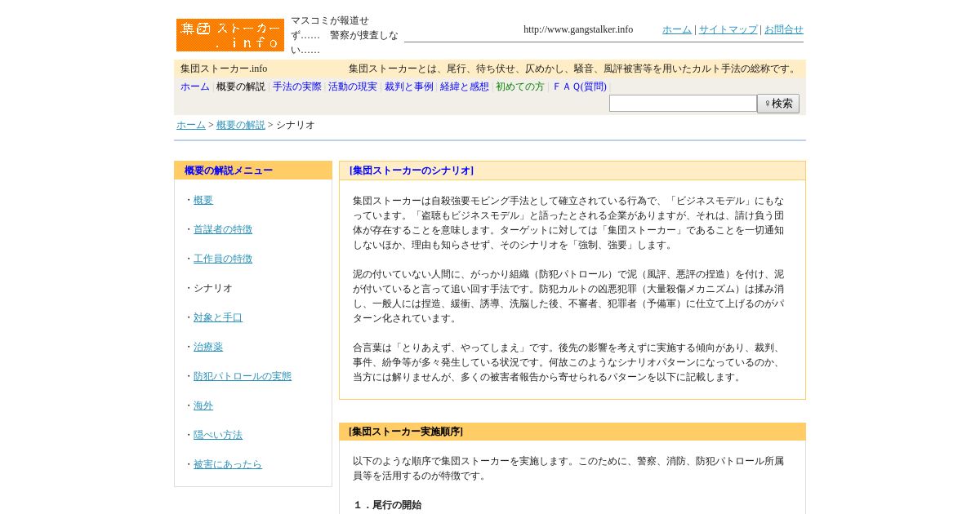Image resolution: width=980 pixels, height=514 pixels.
Task: Open the ホーム link in top-right header
Action: [x=677, y=29]
